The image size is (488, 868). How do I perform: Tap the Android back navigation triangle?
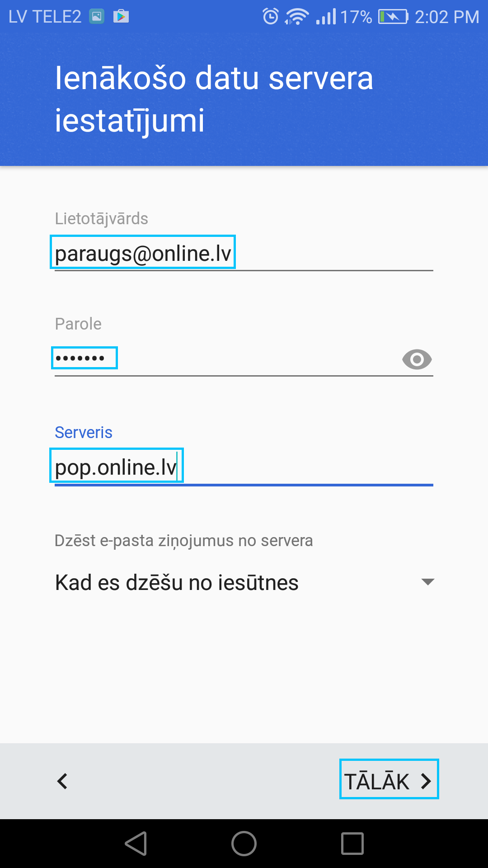(x=136, y=844)
